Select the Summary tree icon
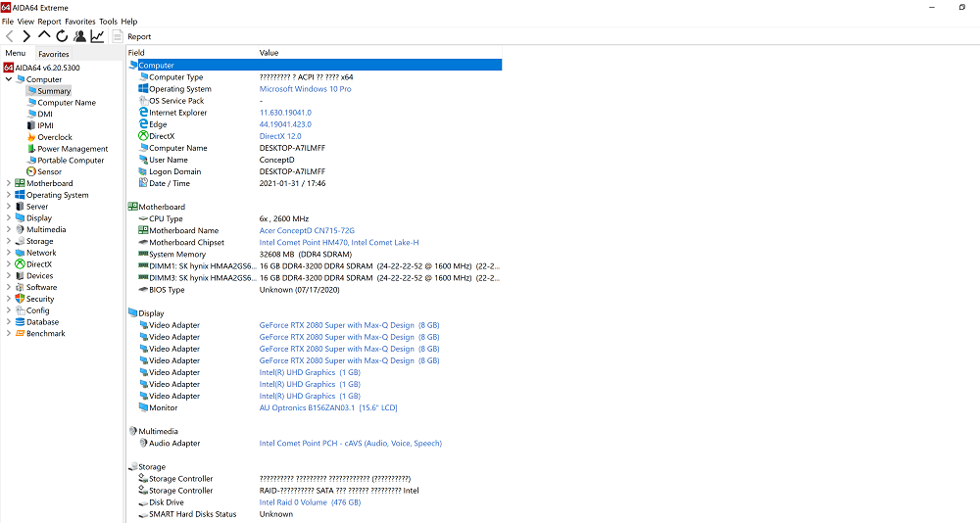Screen dimensions: 980x523 coord(31,91)
